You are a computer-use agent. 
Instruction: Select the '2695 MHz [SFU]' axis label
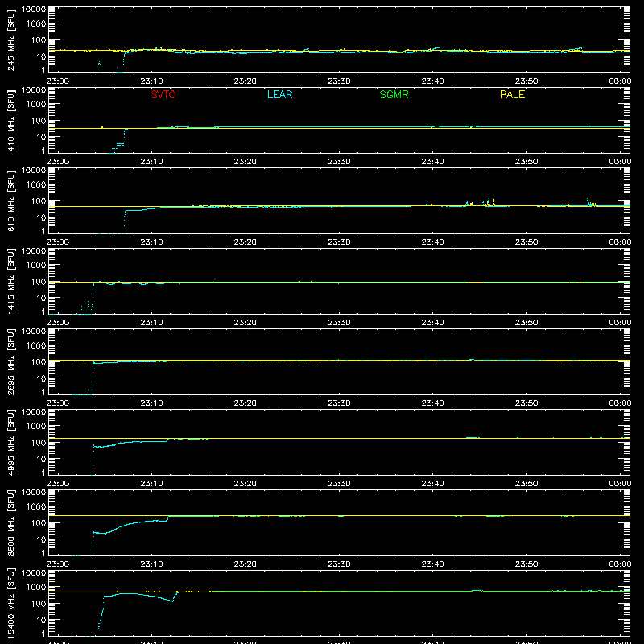coord(11,362)
